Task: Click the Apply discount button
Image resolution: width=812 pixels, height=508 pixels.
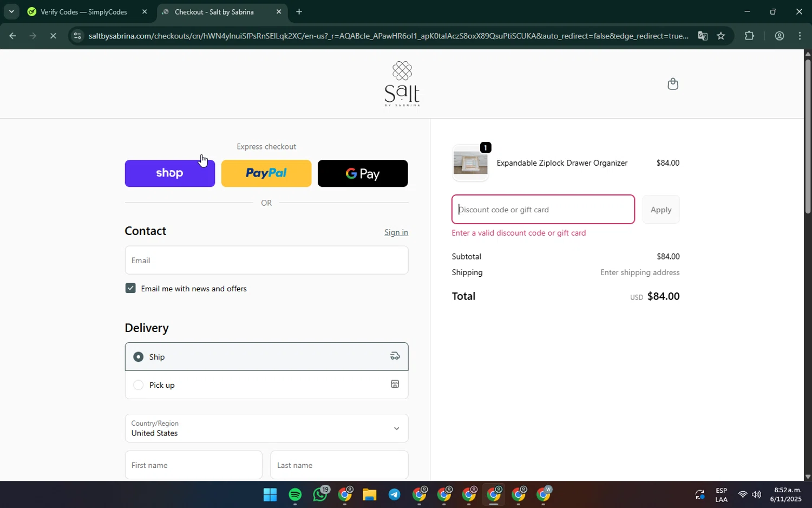Action: 661,210
